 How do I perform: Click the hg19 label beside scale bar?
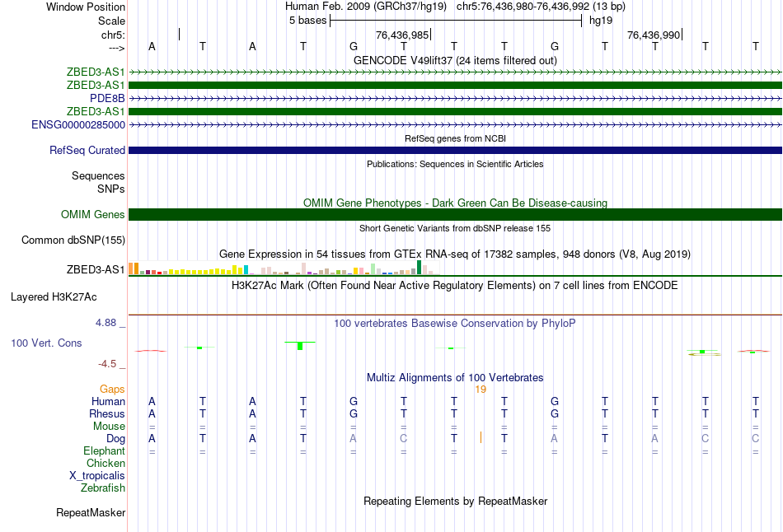click(x=601, y=21)
